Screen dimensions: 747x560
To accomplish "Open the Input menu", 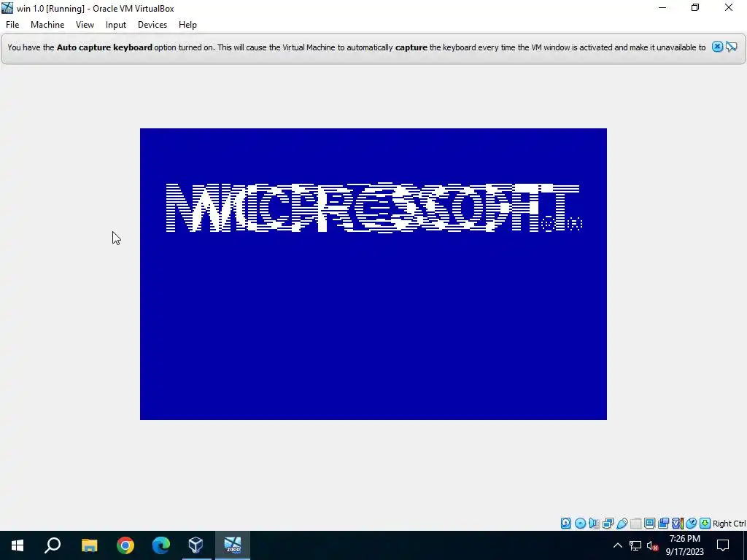I will [116, 25].
